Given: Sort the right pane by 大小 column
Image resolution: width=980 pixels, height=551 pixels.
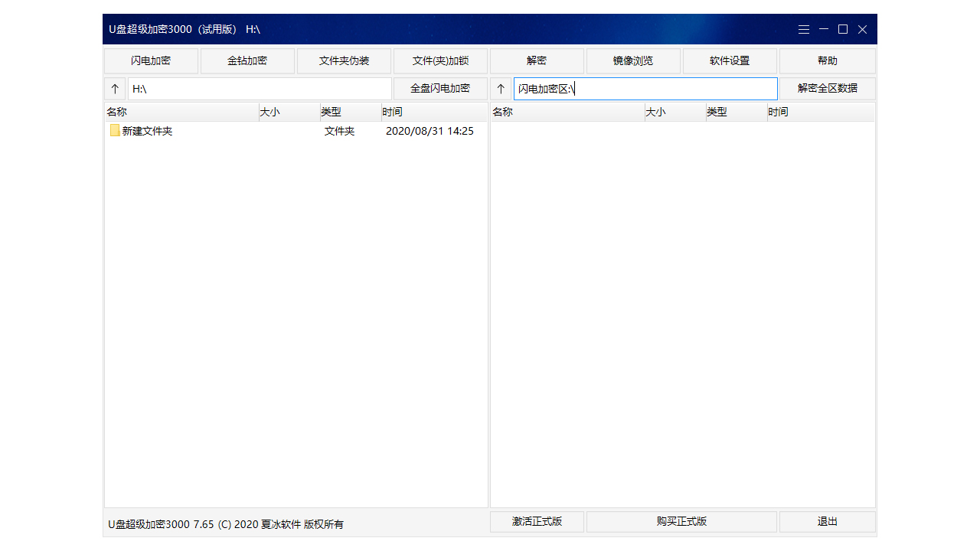Looking at the screenshot, I should click(675, 112).
